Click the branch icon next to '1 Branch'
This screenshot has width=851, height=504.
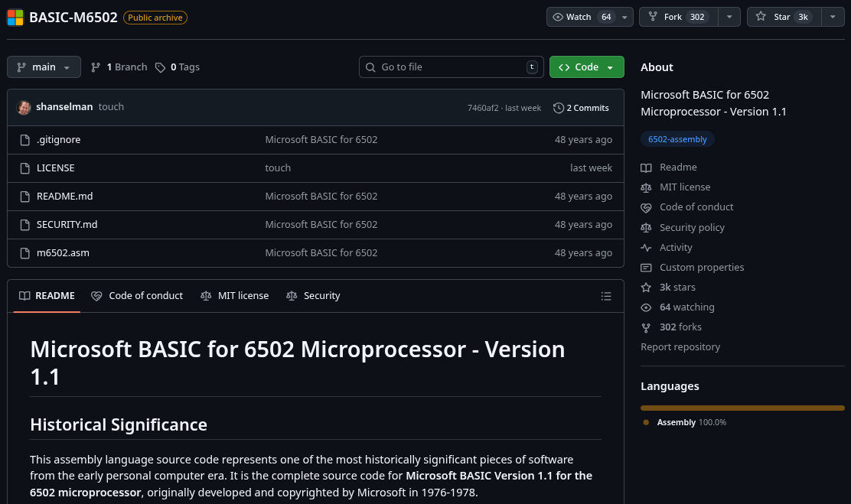[x=95, y=67]
